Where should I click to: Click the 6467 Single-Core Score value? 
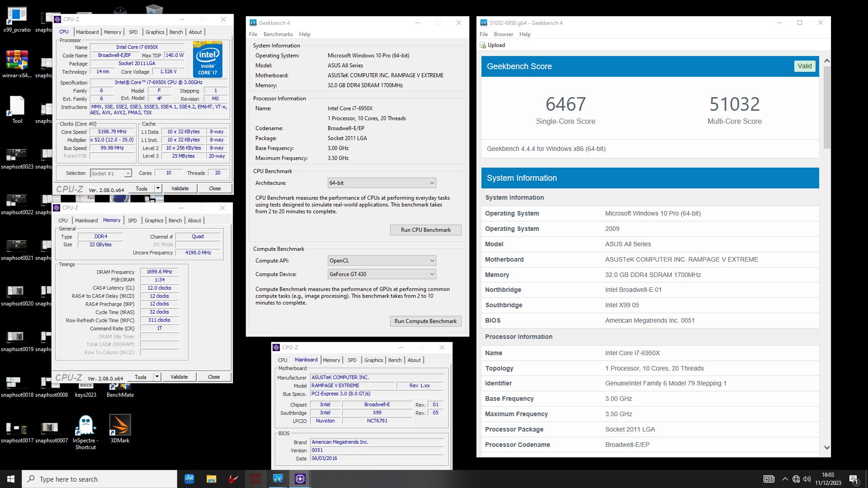click(x=566, y=104)
